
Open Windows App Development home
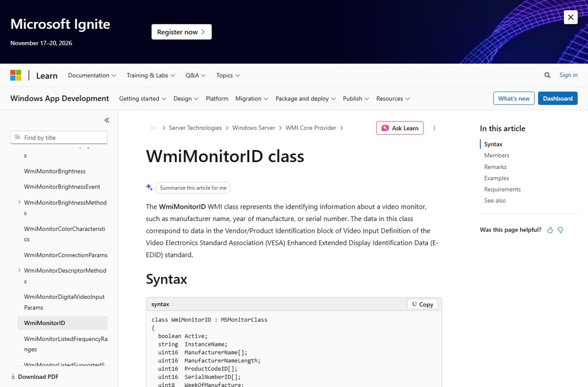point(60,98)
